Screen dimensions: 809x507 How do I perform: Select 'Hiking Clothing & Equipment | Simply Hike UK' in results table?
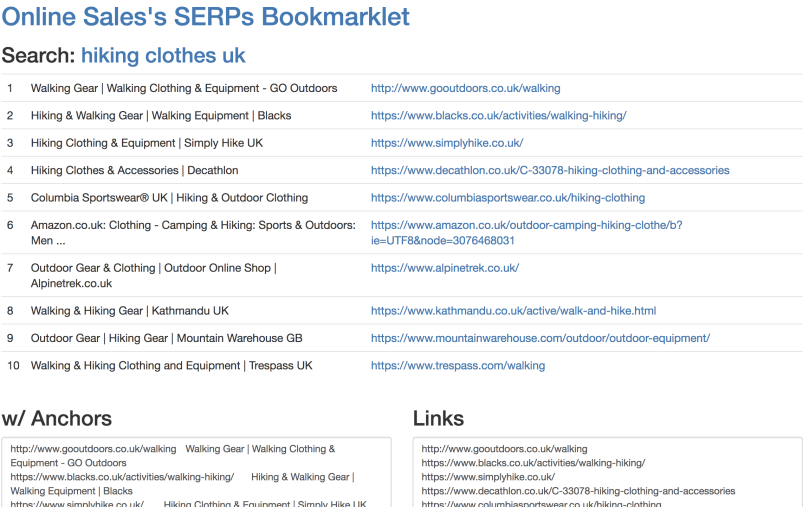[x=147, y=143]
